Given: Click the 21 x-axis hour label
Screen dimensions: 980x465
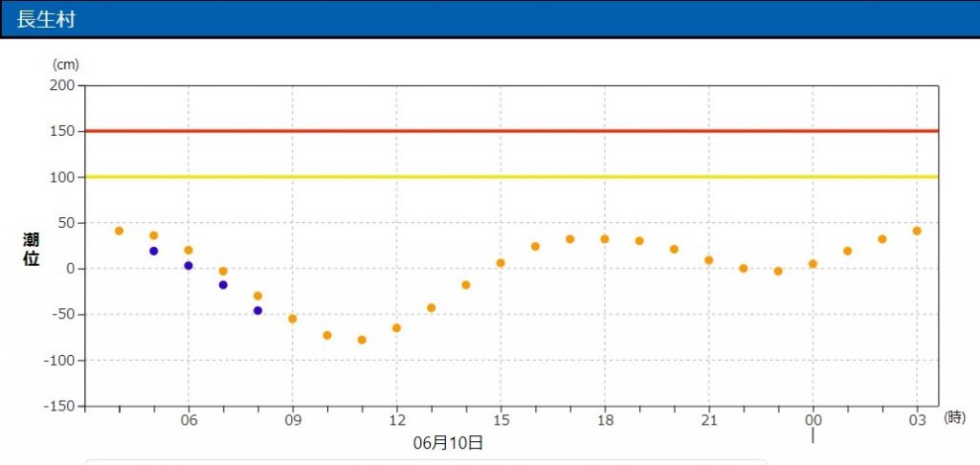Looking at the screenshot, I should (709, 421).
